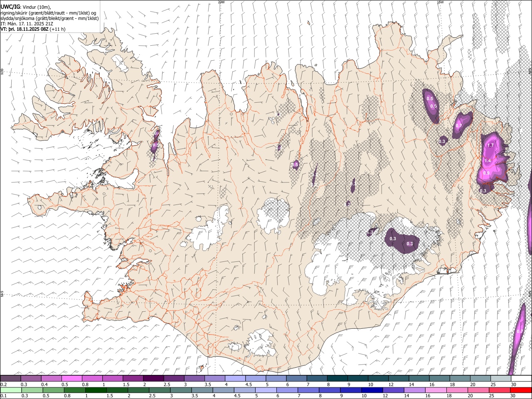Click the '0.1' label starting the rain legend
This screenshot has width=532, height=399.
coord(3,396)
